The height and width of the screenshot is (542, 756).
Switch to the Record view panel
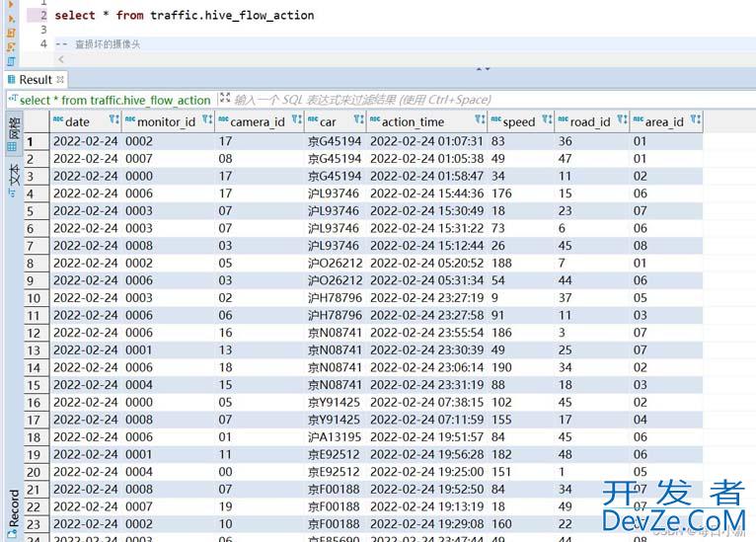coord(13,508)
